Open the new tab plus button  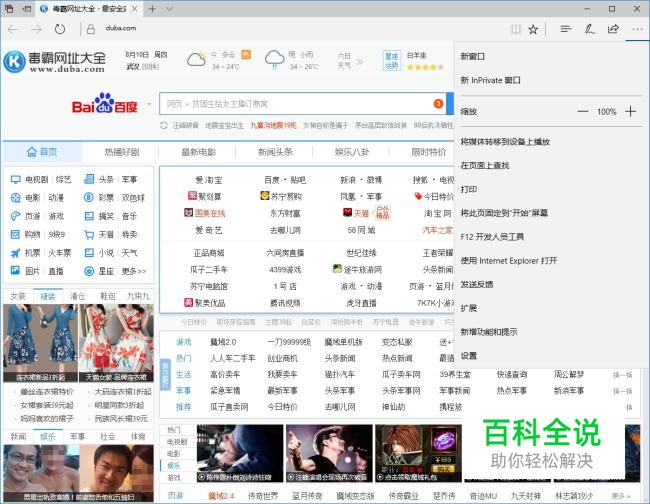[x=152, y=9]
